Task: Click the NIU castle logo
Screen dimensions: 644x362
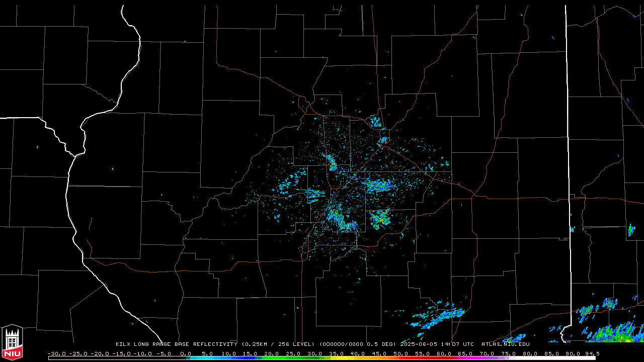Action: (x=12, y=342)
